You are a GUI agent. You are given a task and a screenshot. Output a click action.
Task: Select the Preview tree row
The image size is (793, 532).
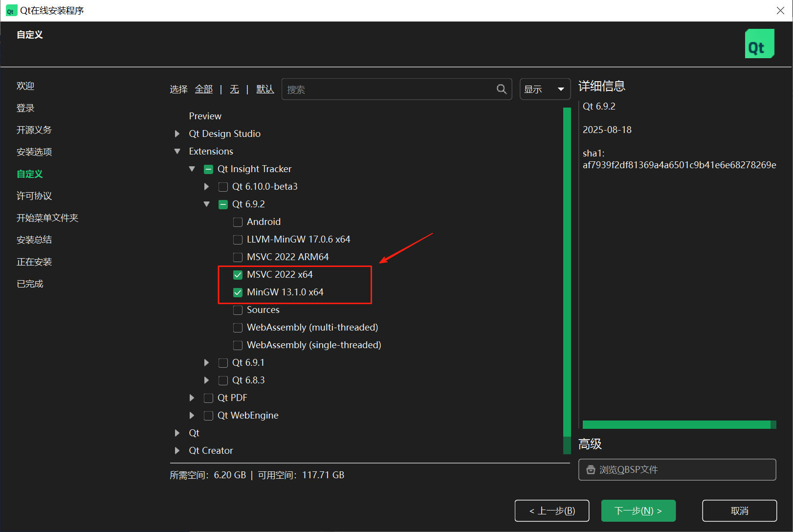point(205,116)
